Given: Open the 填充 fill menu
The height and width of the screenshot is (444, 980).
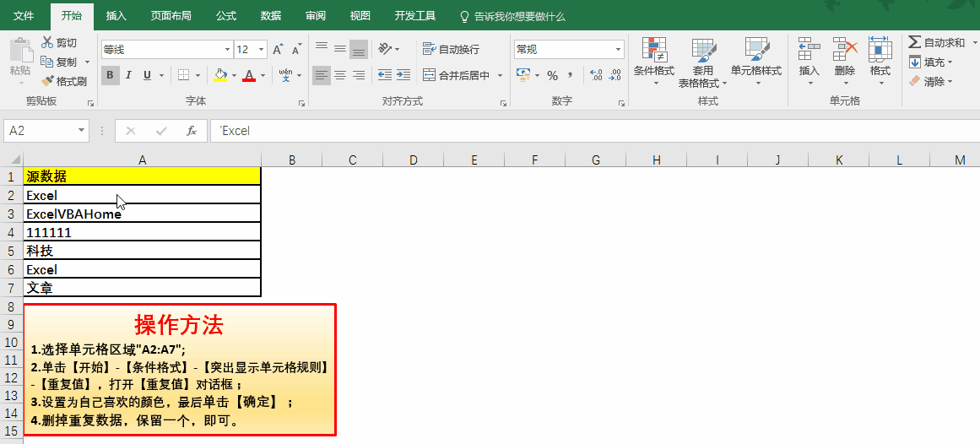Looking at the screenshot, I should pyautogui.click(x=930, y=62).
